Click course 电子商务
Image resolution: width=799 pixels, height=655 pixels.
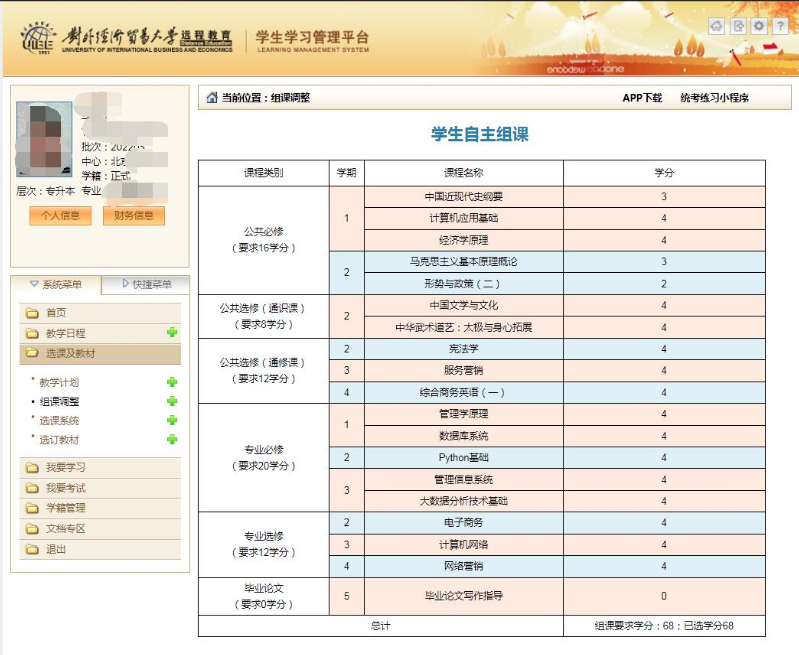click(464, 522)
